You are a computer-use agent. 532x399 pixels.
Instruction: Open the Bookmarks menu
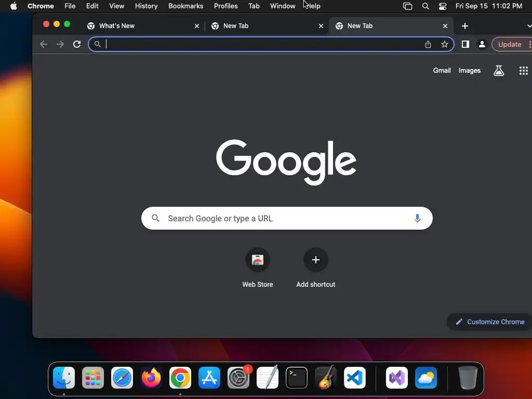(185, 6)
